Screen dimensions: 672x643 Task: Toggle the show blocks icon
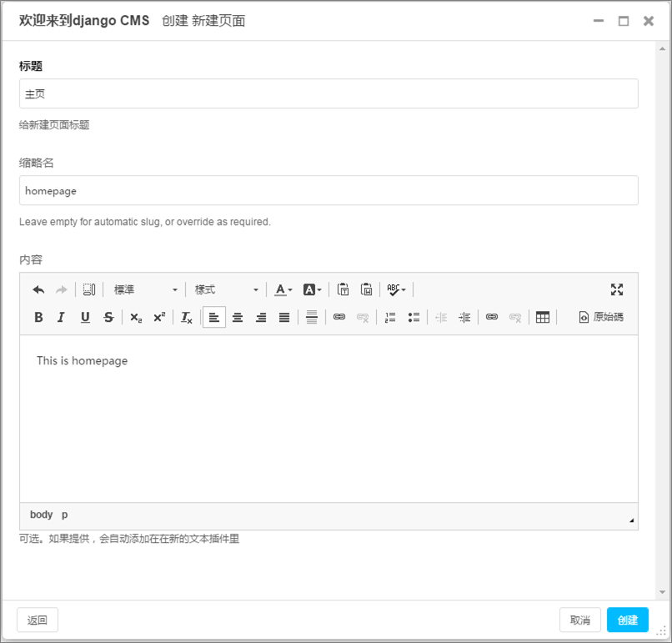tap(89, 289)
